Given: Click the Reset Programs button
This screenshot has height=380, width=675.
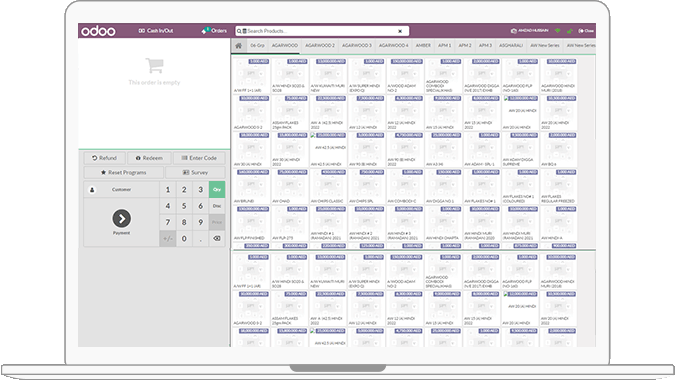Looking at the screenshot, I should point(124,173).
